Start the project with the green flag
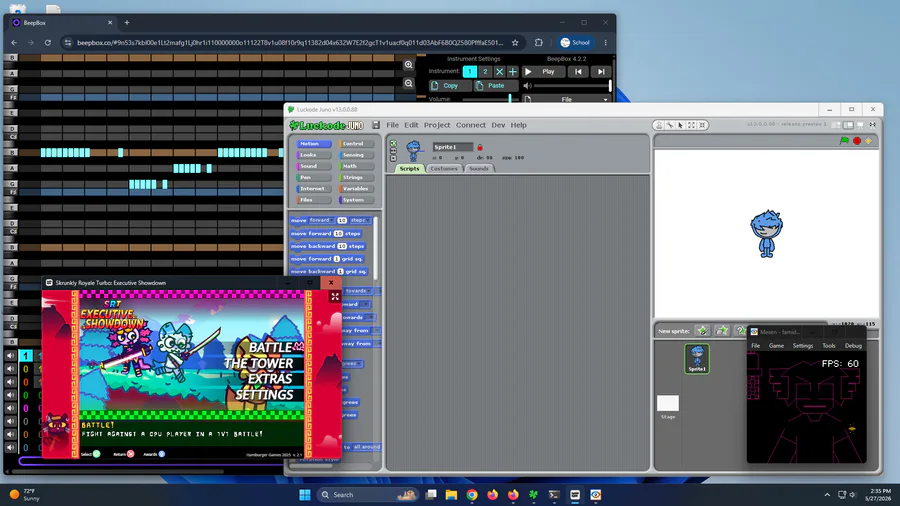 tap(844, 141)
